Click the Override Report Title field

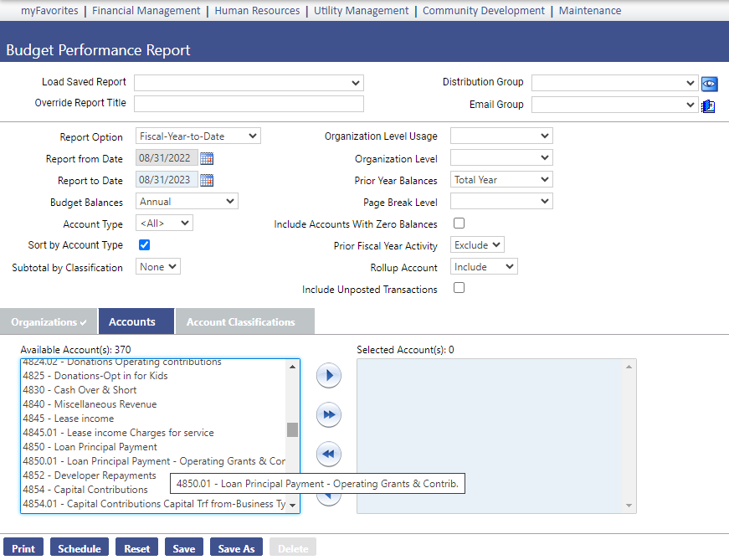[249, 104]
